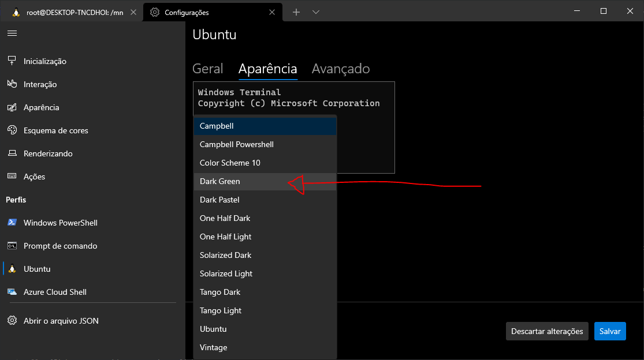Choose Color Scheme 10 option
644x360 pixels.
[265, 163]
